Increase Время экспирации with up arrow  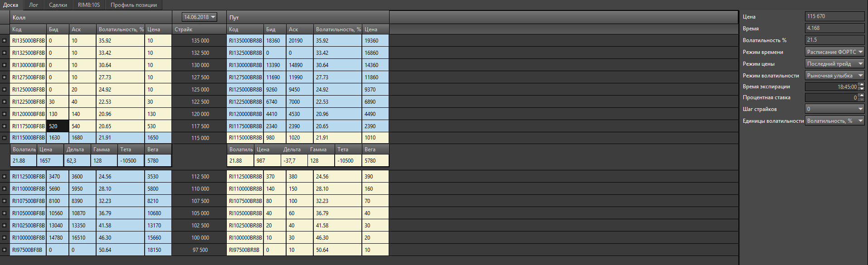862,84
